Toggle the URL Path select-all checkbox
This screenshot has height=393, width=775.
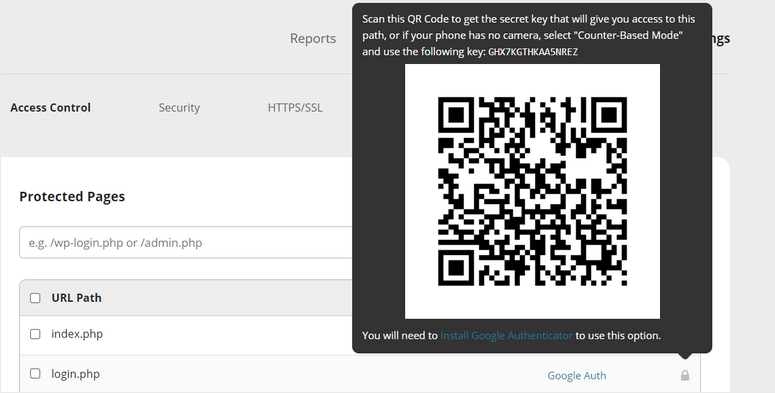click(35, 298)
